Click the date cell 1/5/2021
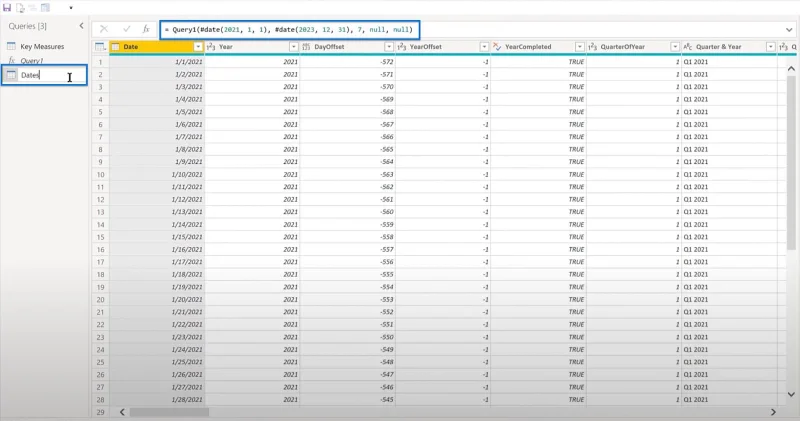800x421 pixels. point(157,112)
